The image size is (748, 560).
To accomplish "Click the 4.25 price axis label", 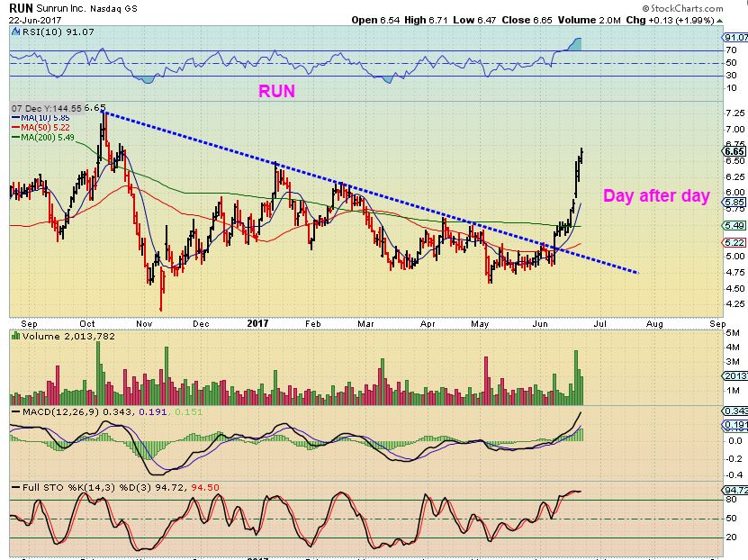I will pyautogui.click(x=735, y=303).
